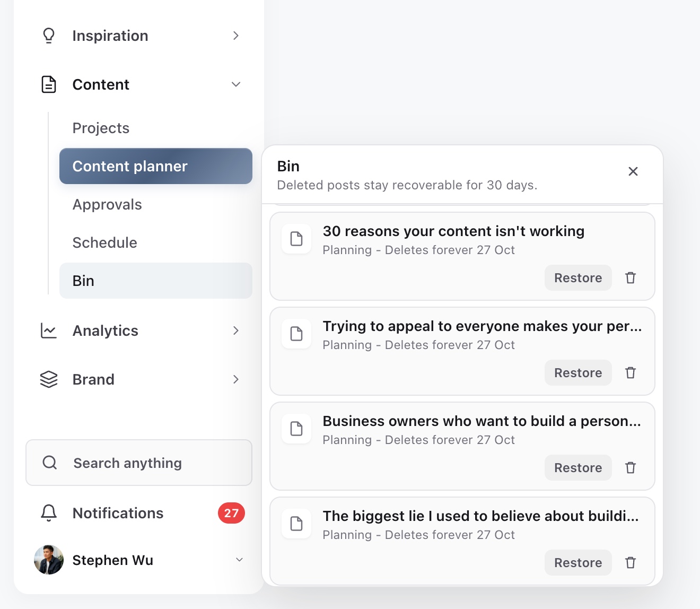Restore 'Trying to appeal to everyone' post
The width and height of the screenshot is (700, 609).
tap(578, 373)
